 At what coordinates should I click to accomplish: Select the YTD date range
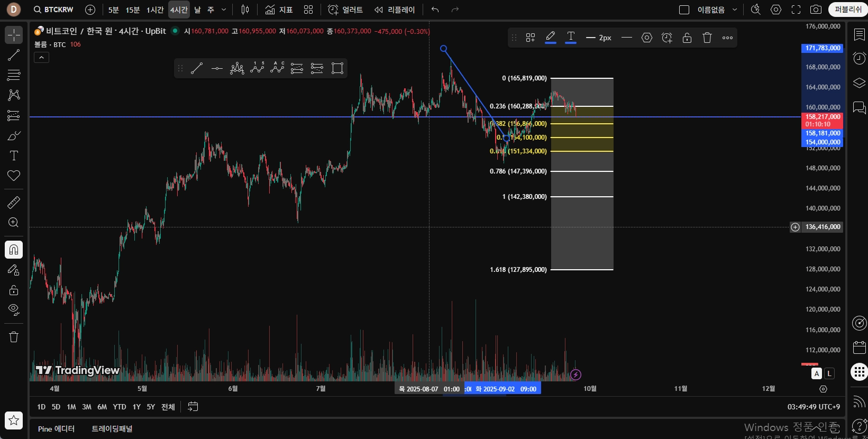point(120,407)
